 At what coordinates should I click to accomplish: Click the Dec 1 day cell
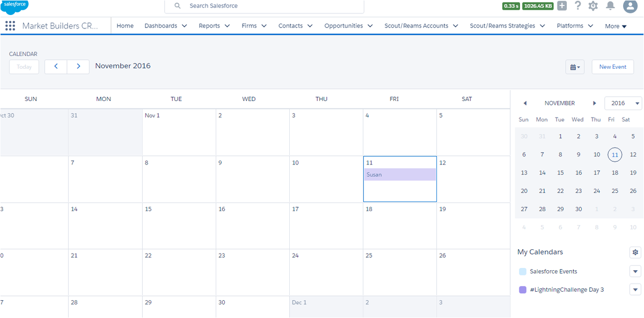click(x=326, y=307)
